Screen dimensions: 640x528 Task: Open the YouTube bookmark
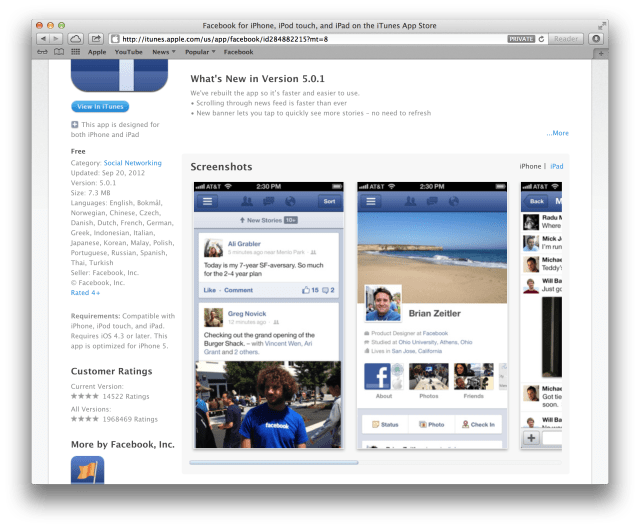[129, 52]
